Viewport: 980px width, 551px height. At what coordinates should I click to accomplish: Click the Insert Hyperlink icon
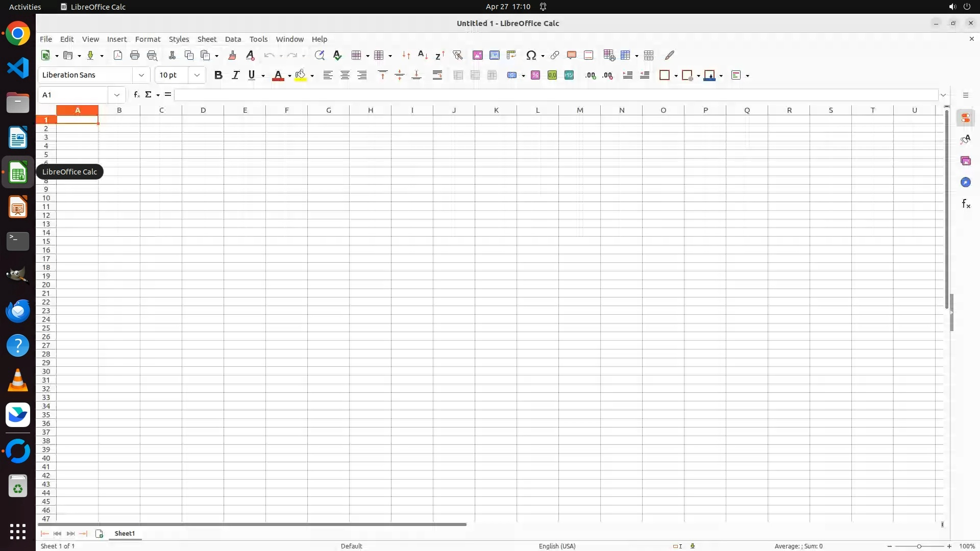point(554,55)
